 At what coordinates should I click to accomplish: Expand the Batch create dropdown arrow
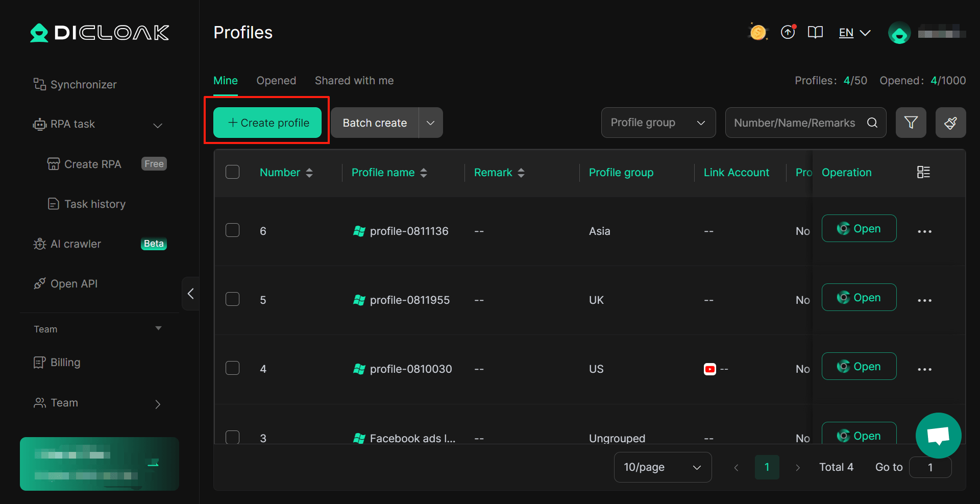pyautogui.click(x=430, y=123)
